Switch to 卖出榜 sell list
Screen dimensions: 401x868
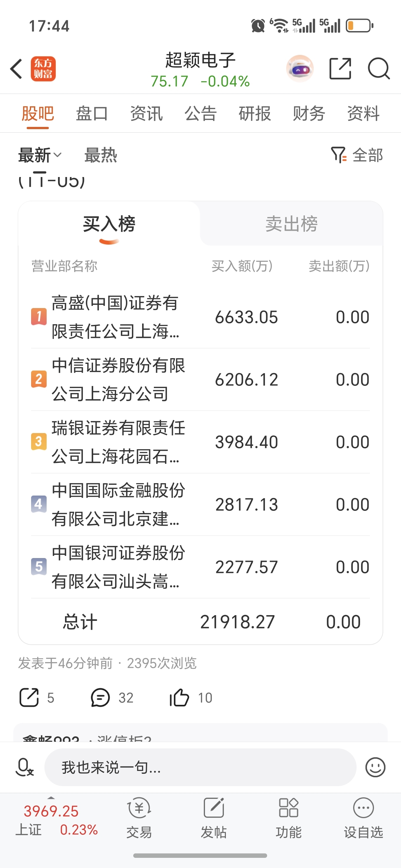coord(291,224)
